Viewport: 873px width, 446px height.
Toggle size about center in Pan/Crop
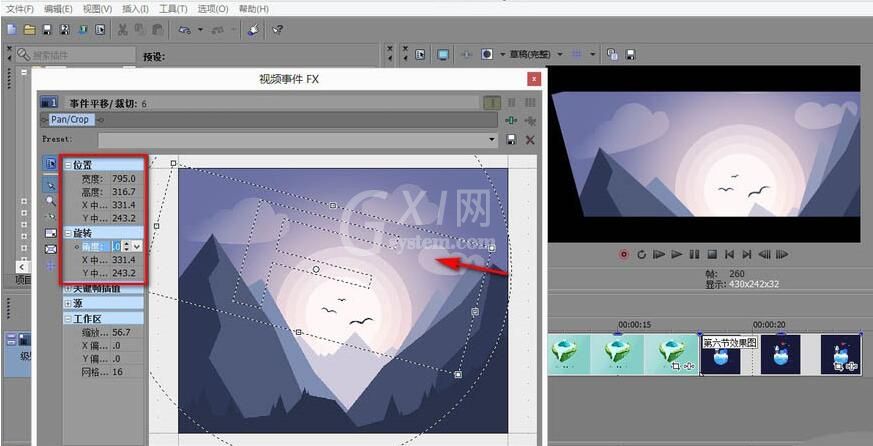(x=51, y=249)
